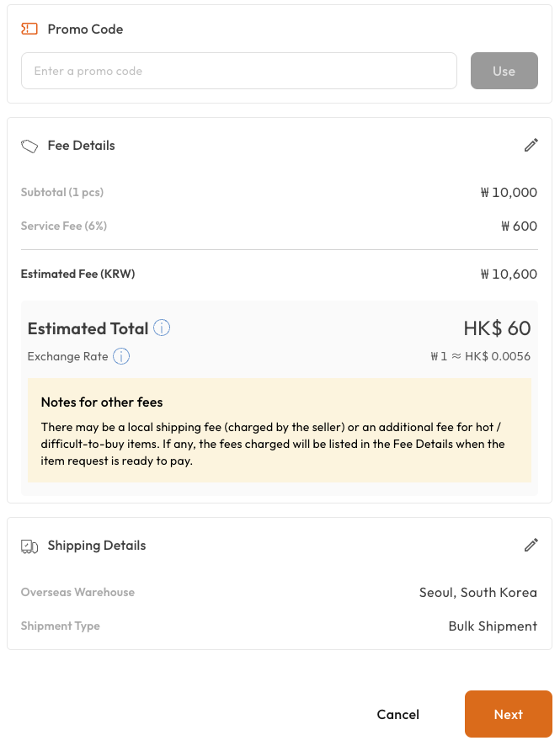Click the Service Fee (6%) label

click(64, 226)
